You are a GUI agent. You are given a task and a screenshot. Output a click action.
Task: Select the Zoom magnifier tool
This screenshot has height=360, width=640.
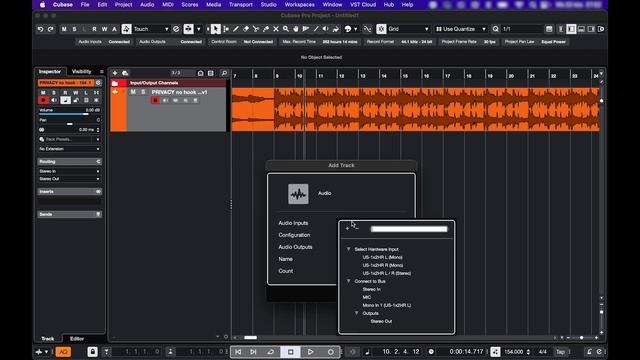[x=286, y=29]
